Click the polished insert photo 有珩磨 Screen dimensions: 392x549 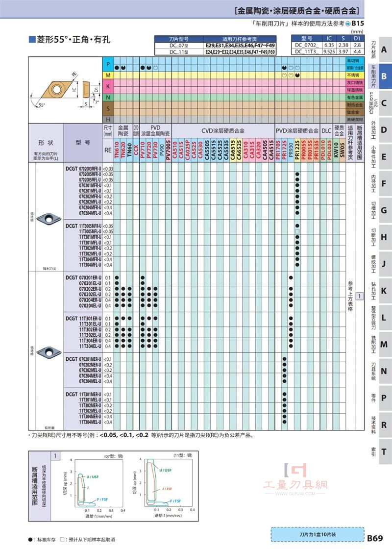[49, 352]
